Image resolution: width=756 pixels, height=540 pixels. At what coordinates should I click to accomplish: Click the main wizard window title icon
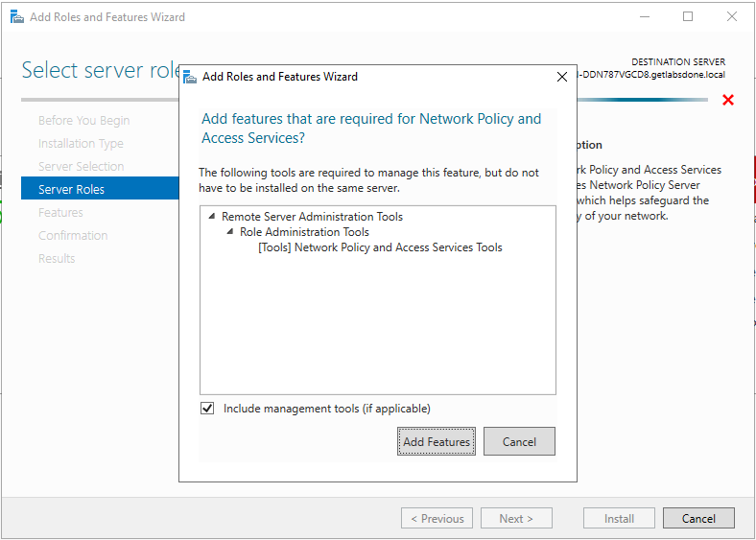click(x=17, y=17)
